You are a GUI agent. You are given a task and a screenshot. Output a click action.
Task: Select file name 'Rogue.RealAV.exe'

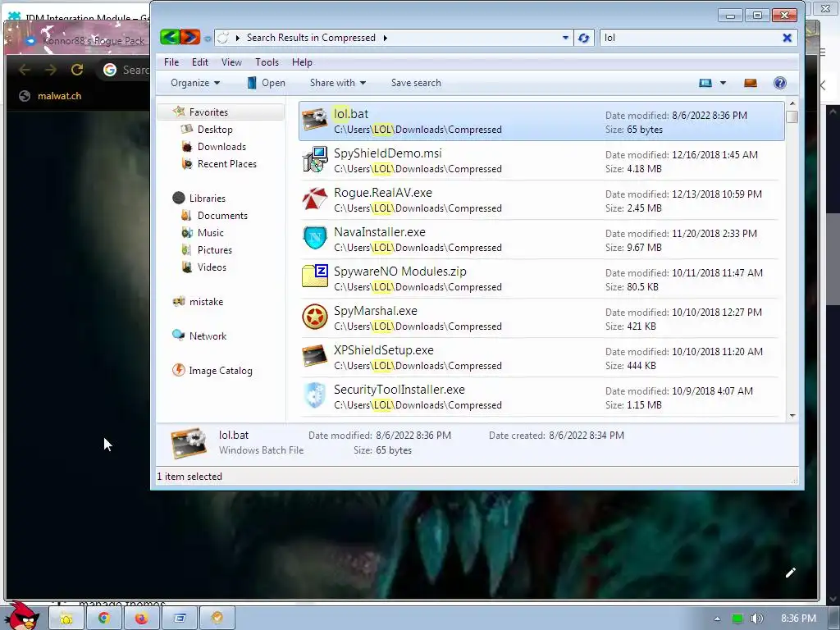[383, 192]
